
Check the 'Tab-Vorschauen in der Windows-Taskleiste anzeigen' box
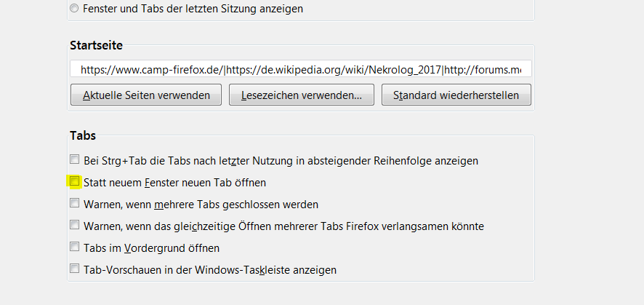click(74, 269)
